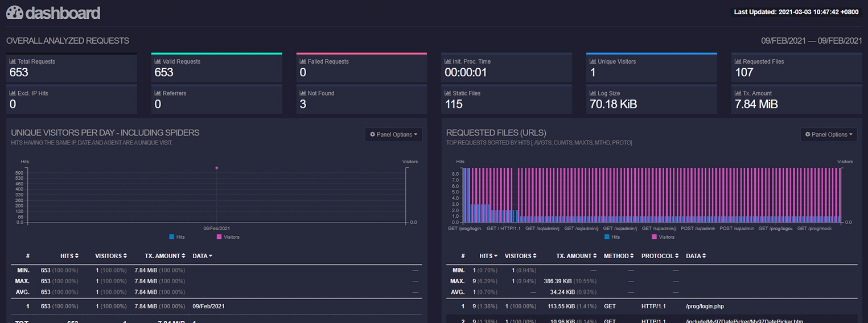Click the Failed Requests chart icon

pyautogui.click(x=303, y=61)
